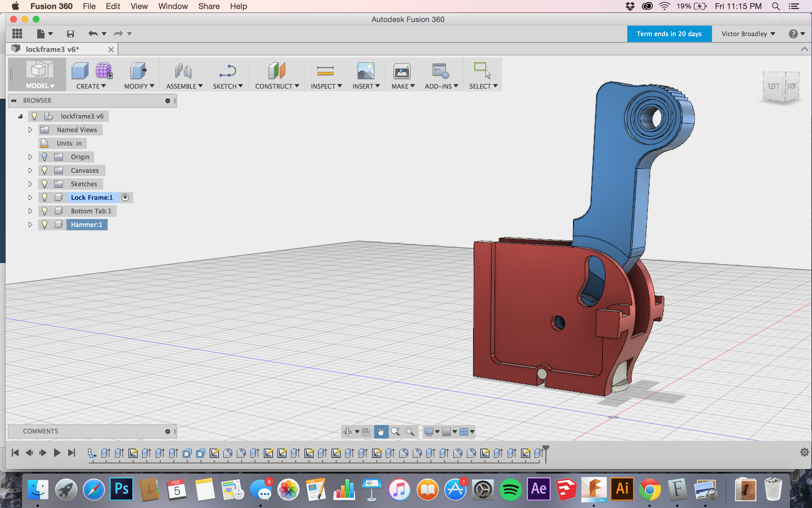
Task: Open the File document dropdown arrow
Action: click(51, 34)
